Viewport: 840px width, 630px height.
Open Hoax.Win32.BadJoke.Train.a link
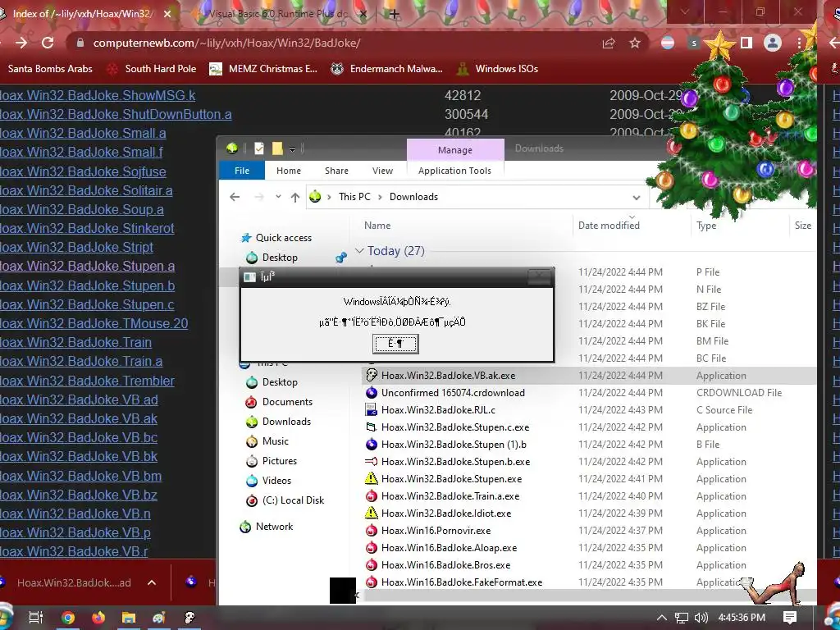pos(81,361)
